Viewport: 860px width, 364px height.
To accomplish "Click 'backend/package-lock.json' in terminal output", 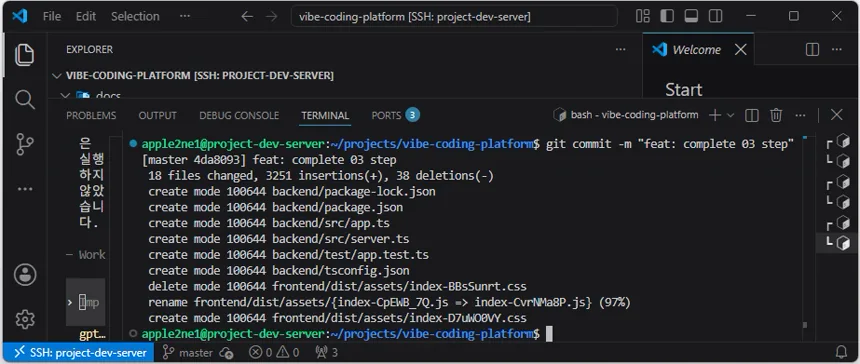I will point(354,192).
